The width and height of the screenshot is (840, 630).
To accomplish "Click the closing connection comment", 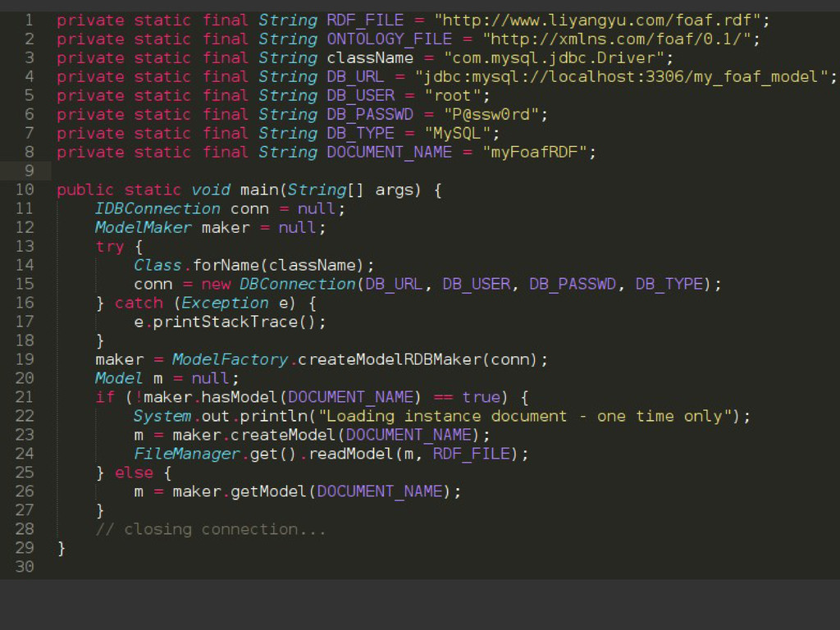I will pos(211,529).
